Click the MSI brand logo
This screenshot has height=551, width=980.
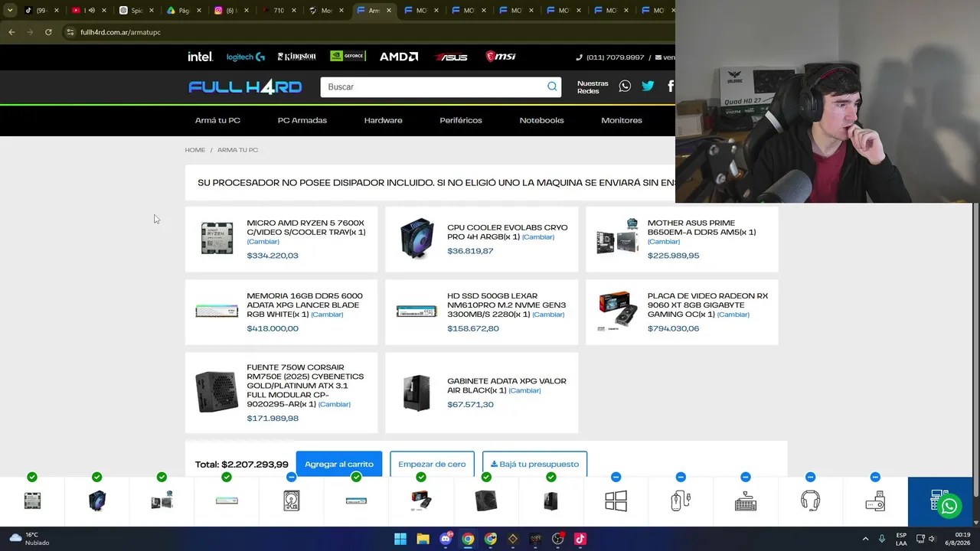click(501, 57)
